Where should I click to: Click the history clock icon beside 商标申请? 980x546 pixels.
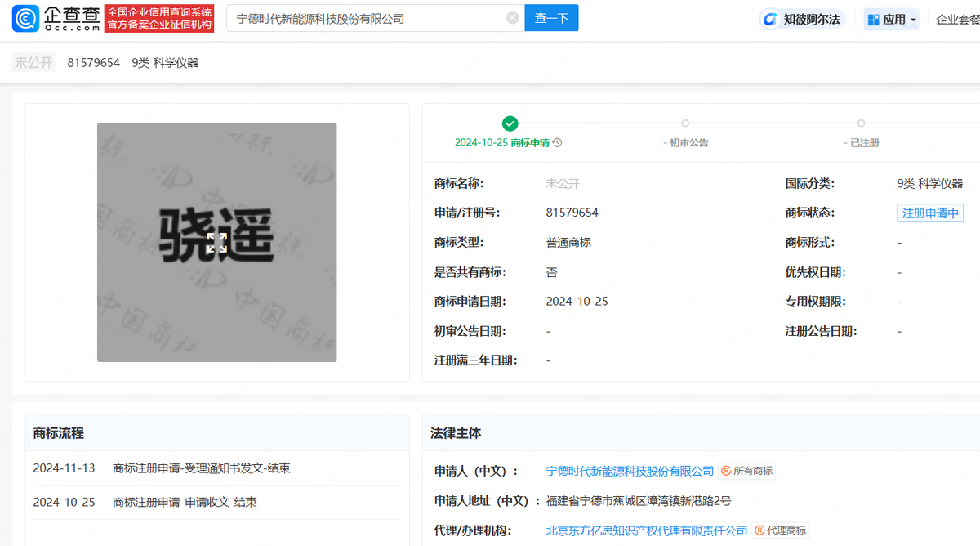coord(557,143)
